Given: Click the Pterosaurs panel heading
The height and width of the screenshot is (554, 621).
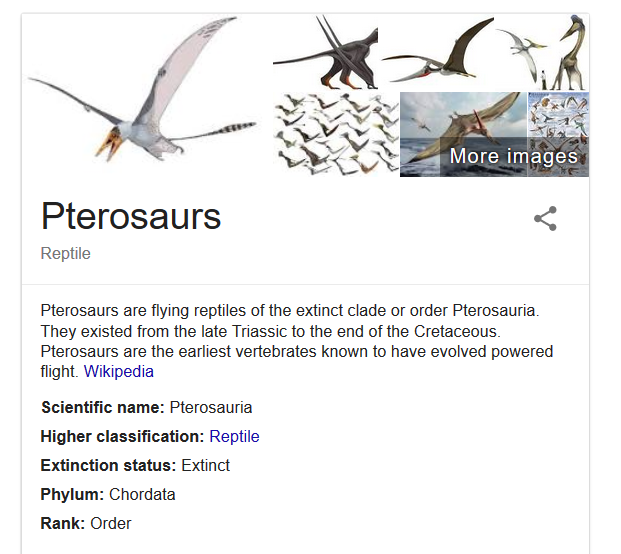Looking at the screenshot, I should coord(131,216).
